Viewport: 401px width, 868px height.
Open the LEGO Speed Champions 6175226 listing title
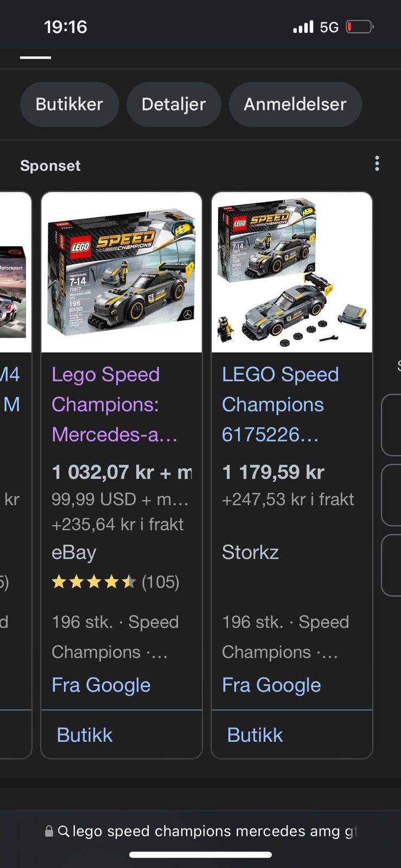(280, 404)
